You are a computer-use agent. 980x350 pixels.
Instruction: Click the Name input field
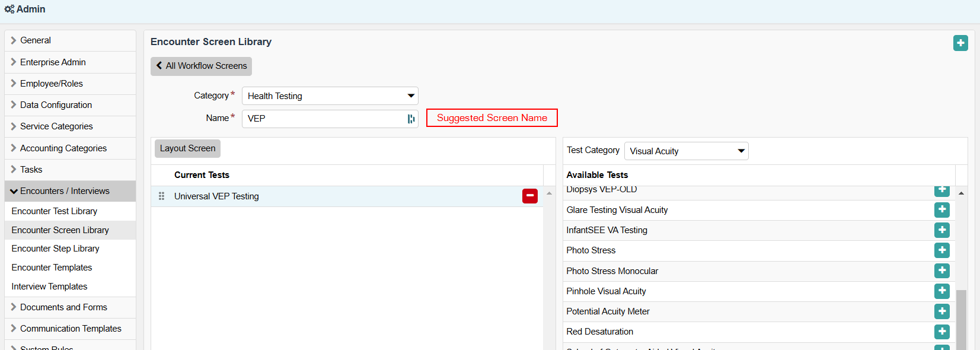323,119
